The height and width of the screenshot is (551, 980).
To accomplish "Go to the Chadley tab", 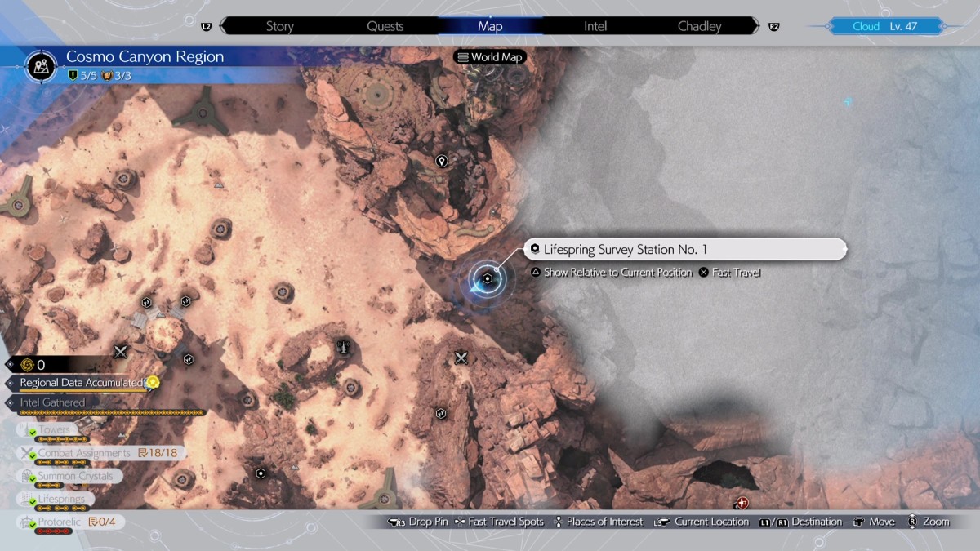I will (700, 26).
